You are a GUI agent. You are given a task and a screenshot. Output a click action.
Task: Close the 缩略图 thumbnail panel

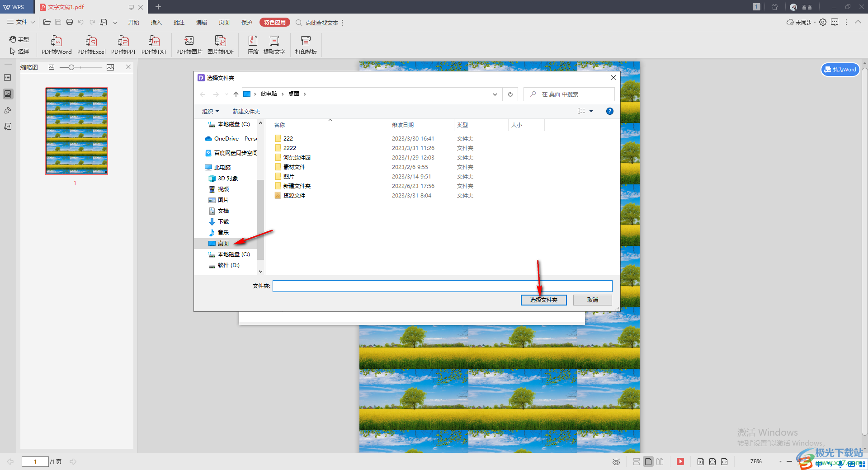(x=128, y=67)
